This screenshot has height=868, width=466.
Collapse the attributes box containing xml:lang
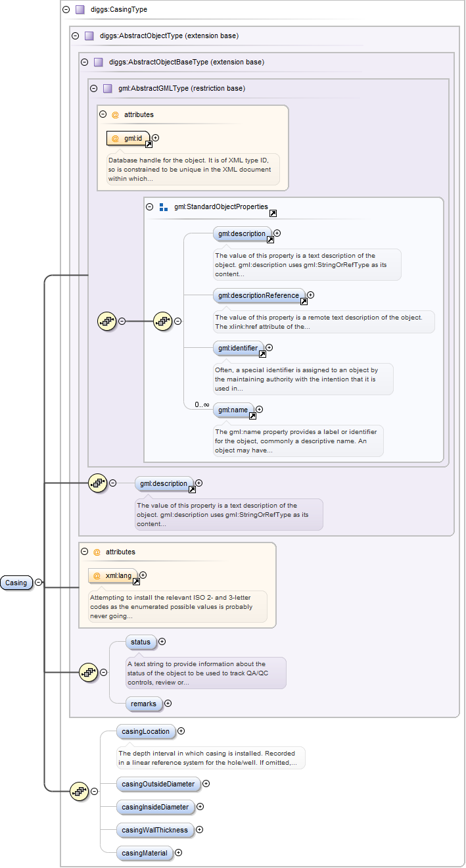pyautogui.click(x=84, y=552)
